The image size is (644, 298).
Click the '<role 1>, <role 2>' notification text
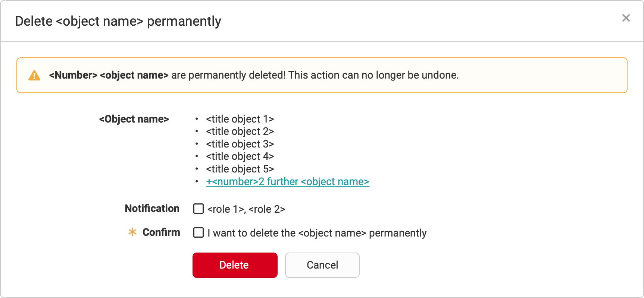point(246,209)
